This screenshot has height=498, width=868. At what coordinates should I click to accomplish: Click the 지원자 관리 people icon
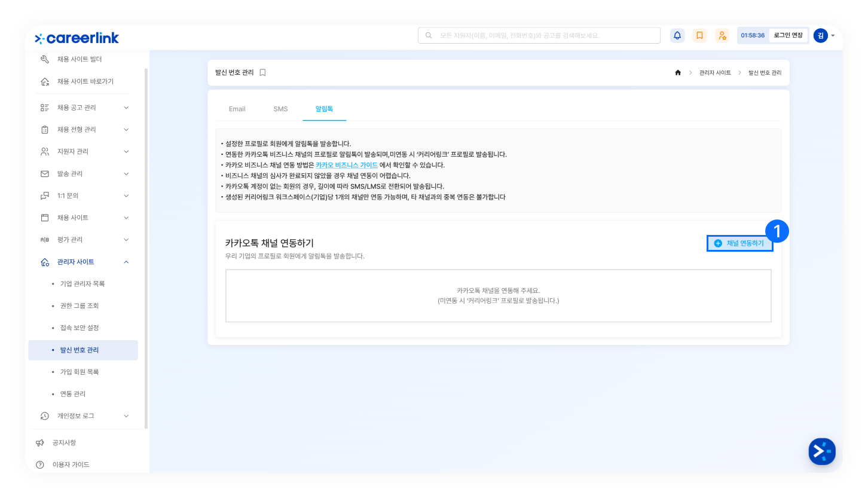tap(45, 151)
